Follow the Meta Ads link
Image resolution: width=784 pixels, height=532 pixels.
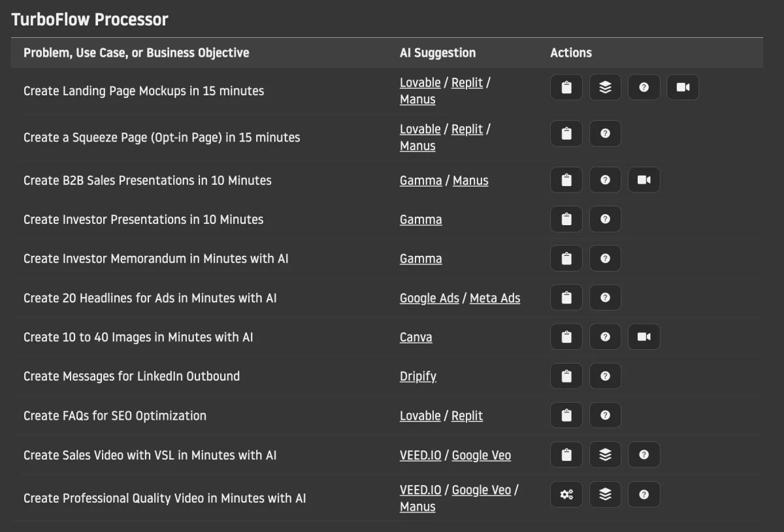pos(495,298)
